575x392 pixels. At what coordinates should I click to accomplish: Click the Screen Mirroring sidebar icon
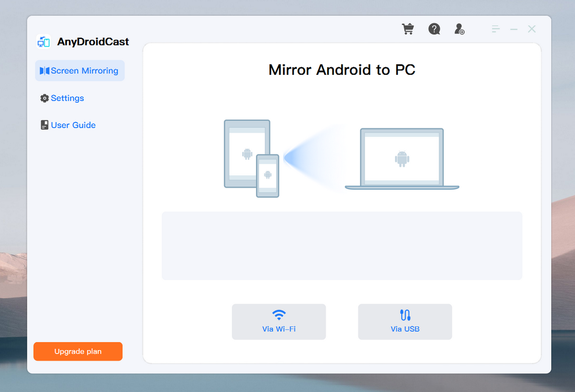point(44,71)
